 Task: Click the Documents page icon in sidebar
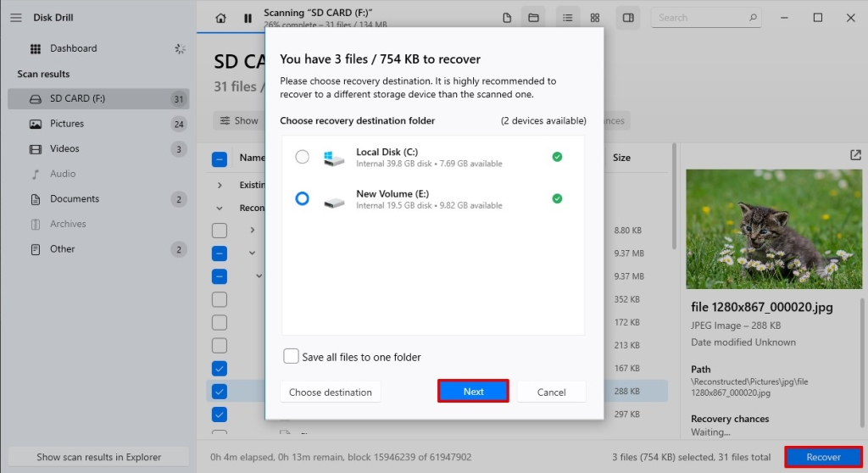coord(36,199)
